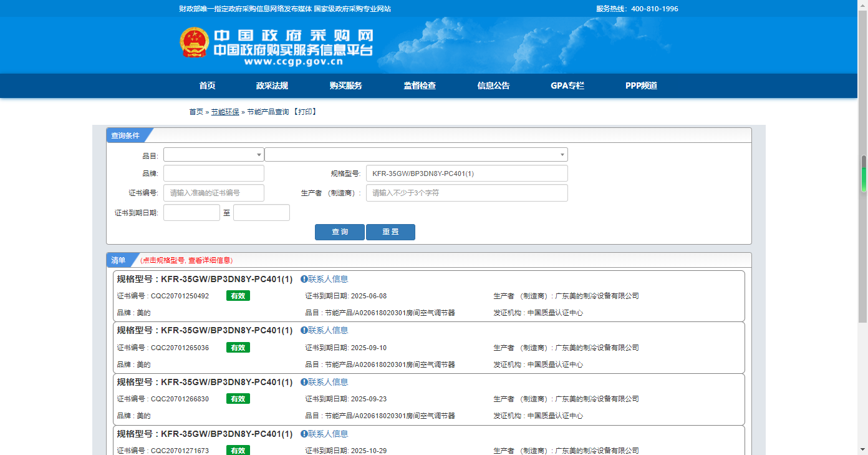Go to 首页 in breadcrumb
The image size is (868, 455).
[x=196, y=112]
